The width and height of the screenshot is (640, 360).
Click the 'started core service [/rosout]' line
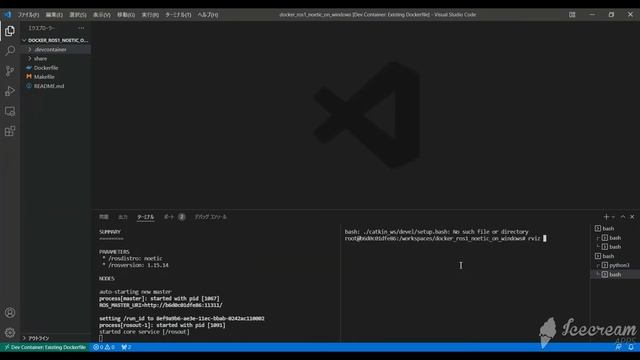(144, 332)
